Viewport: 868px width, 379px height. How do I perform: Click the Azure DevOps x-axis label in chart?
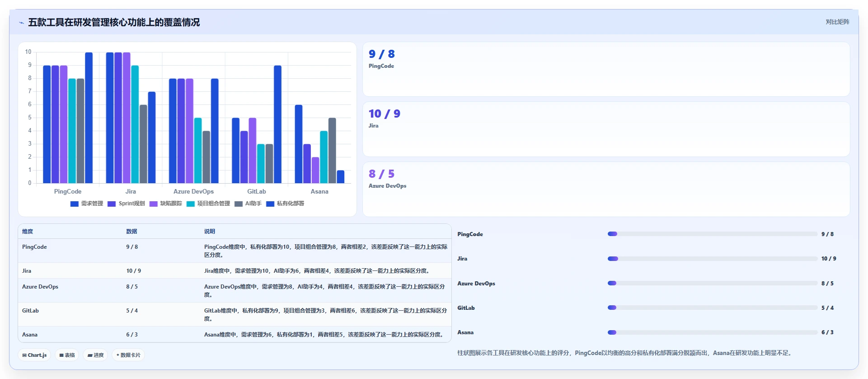pos(193,192)
